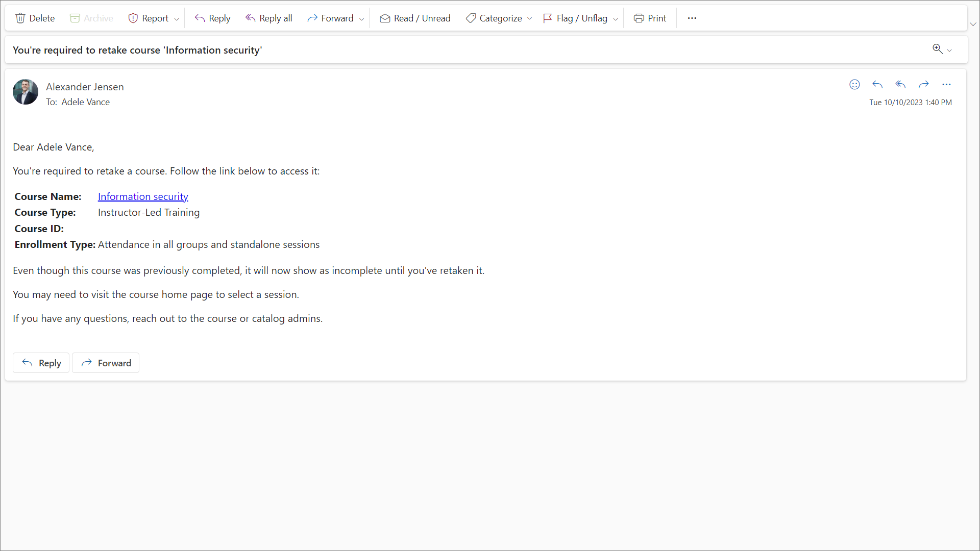Screen dimensions: 980x551
Task: Click Reply all in toolbar
Action: [268, 18]
